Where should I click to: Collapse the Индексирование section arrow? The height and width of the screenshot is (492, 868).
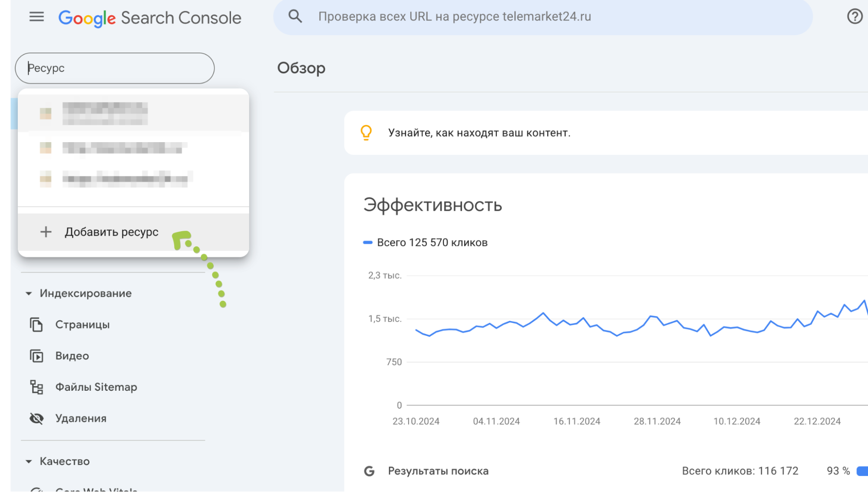coord(29,293)
